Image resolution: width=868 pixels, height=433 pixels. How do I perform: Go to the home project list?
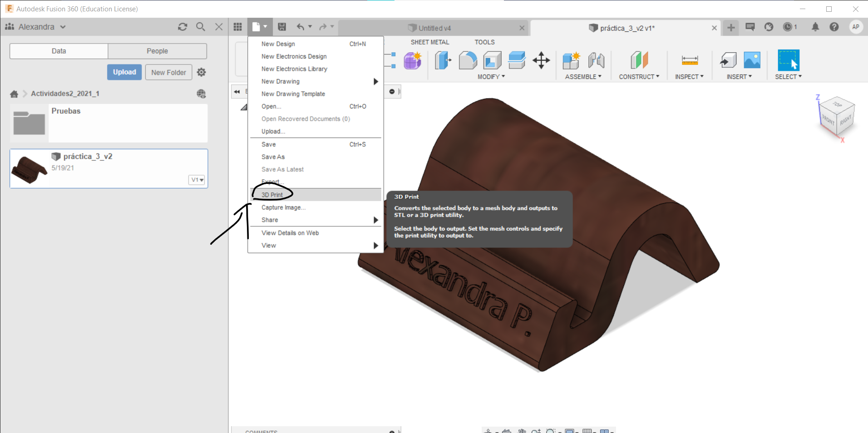[14, 94]
